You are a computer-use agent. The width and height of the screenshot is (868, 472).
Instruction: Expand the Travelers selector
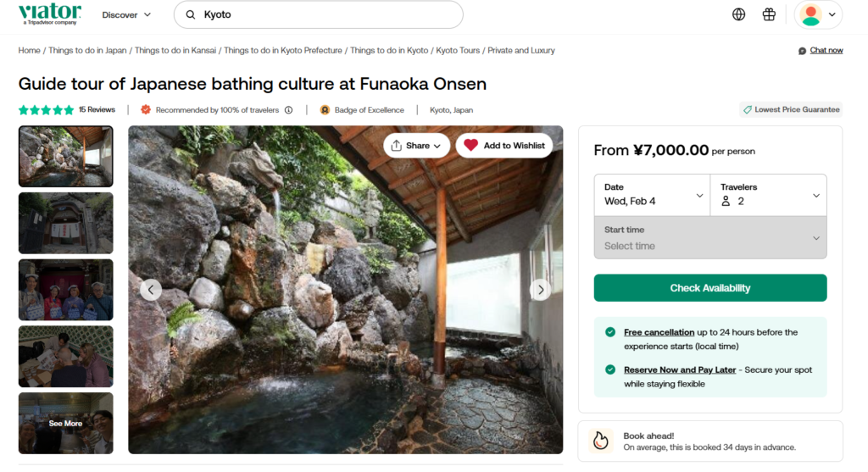tap(768, 195)
